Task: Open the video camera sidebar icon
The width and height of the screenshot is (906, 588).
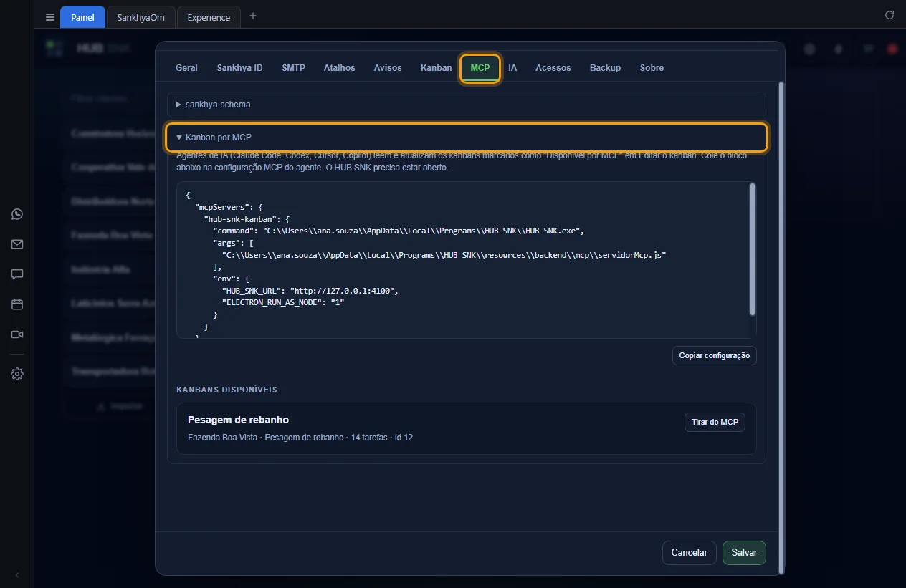Action: tap(17, 334)
